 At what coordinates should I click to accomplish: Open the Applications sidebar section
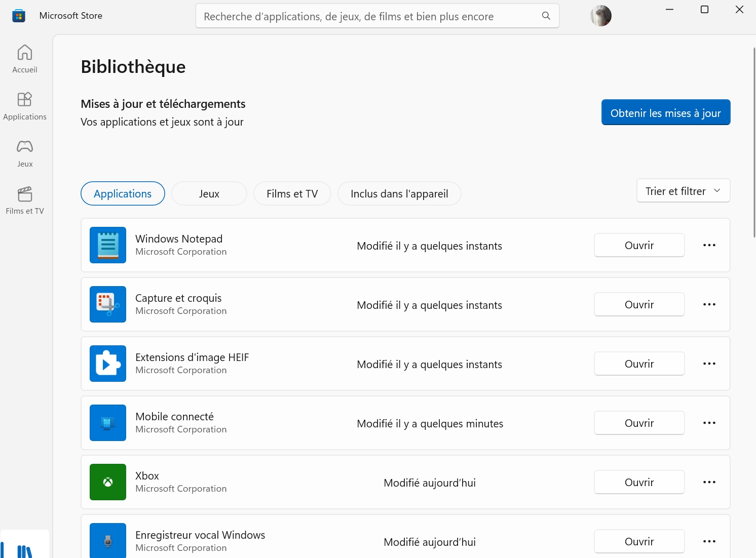[x=25, y=106]
